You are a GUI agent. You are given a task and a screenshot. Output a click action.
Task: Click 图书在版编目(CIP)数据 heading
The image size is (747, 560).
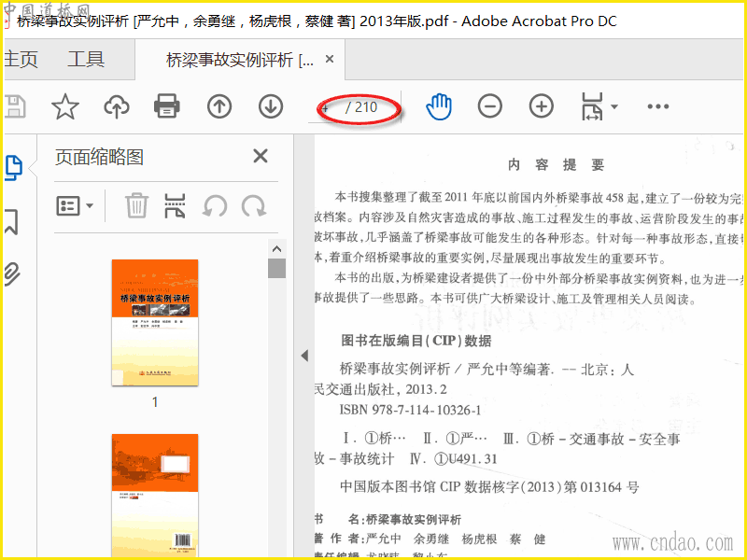[416, 341]
